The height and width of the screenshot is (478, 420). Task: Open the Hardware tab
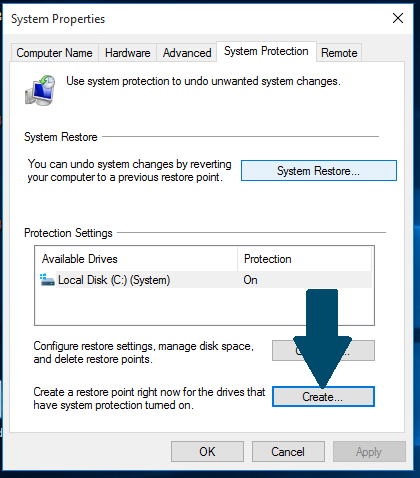[x=128, y=53]
